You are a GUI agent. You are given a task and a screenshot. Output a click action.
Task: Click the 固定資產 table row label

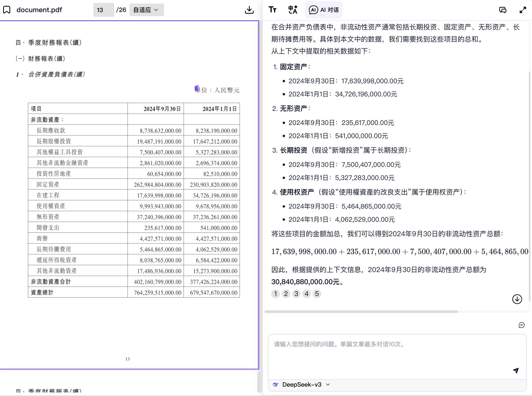48,184
